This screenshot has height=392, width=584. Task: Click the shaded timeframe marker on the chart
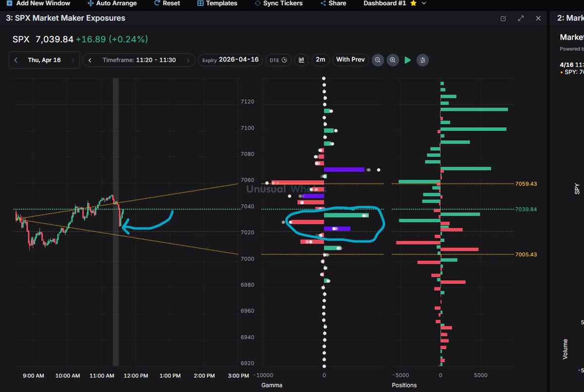[116, 222]
